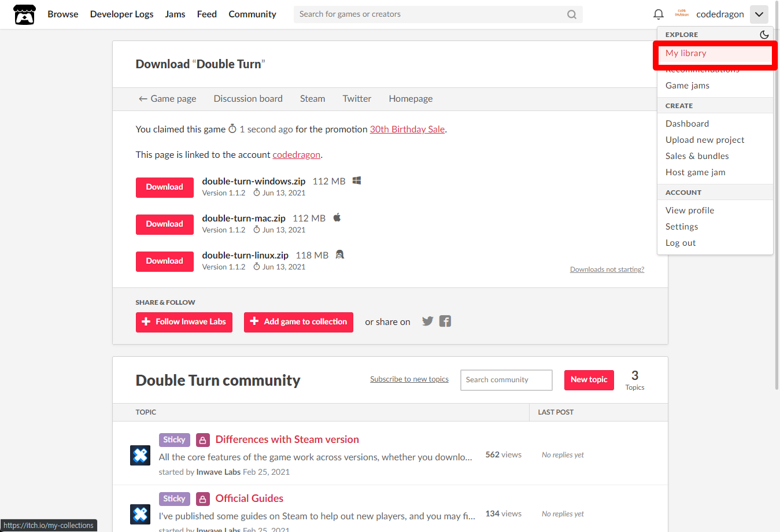Open the Feed page
Image resolution: width=780 pixels, height=532 pixels.
tap(207, 14)
